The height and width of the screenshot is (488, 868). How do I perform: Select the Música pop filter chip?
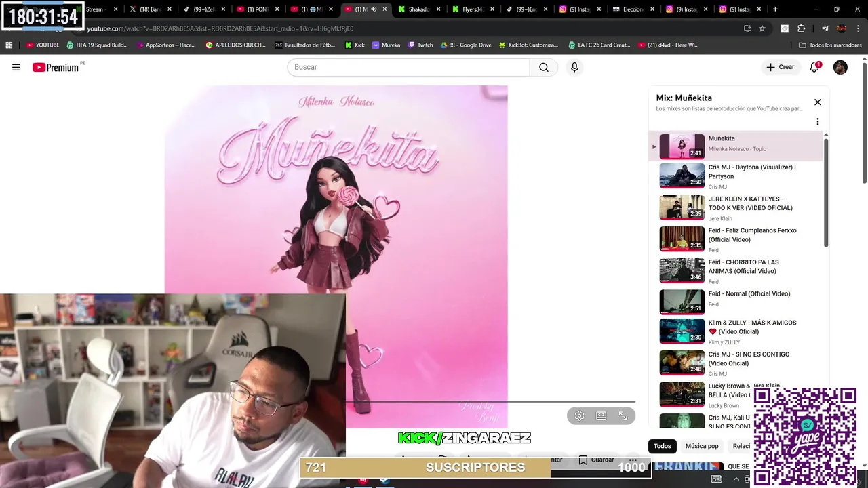point(702,446)
